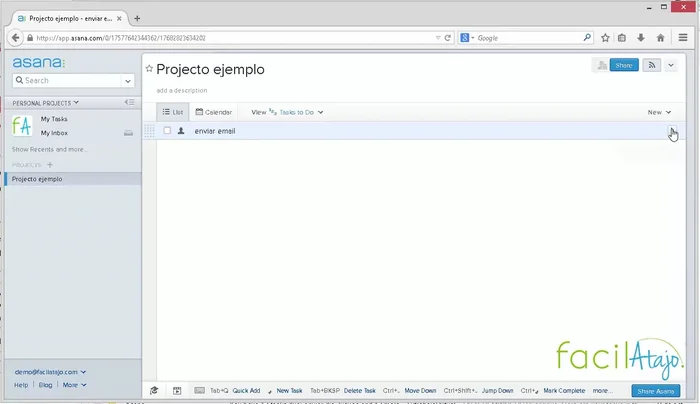
Task: Open the project RSS feed icon
Action: click(x=652, y=65)
